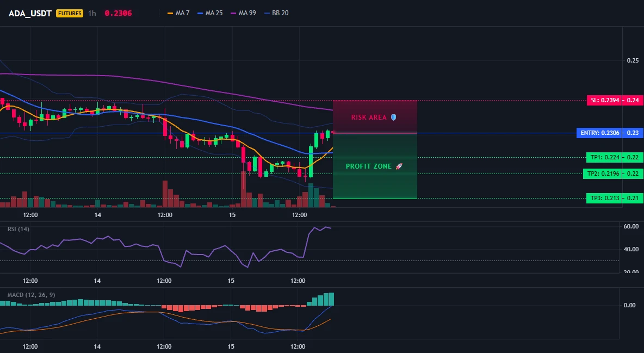Click the orange MA 7 legend marker

170,13
